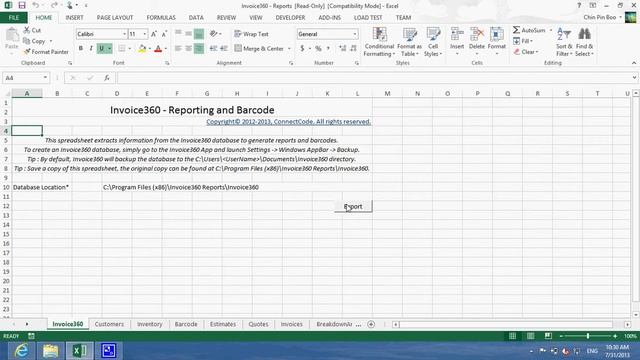Adjust the zoom slider in status bar

[588, 336]
